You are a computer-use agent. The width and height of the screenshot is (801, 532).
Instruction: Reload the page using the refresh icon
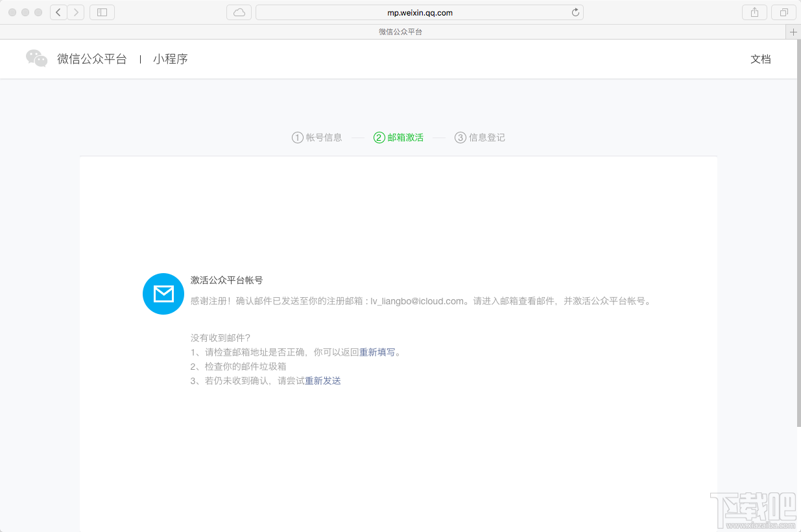[575, 12]
